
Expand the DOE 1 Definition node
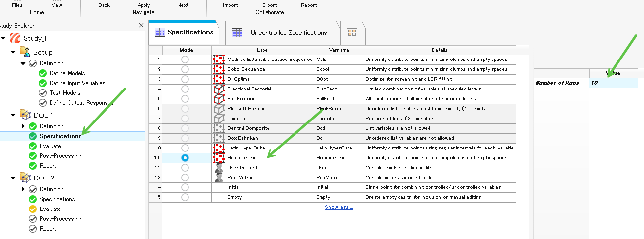click(23, 126)
